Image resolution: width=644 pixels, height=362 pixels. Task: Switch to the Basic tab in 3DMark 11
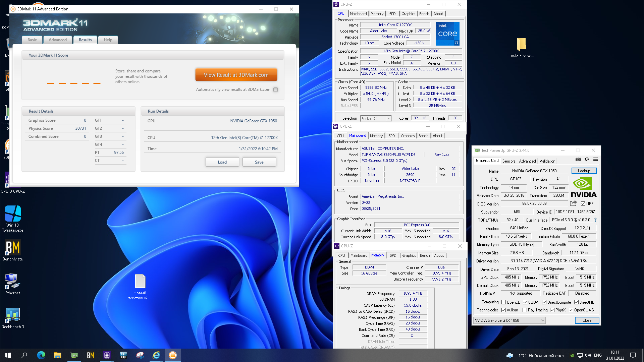tap(32, 40)
